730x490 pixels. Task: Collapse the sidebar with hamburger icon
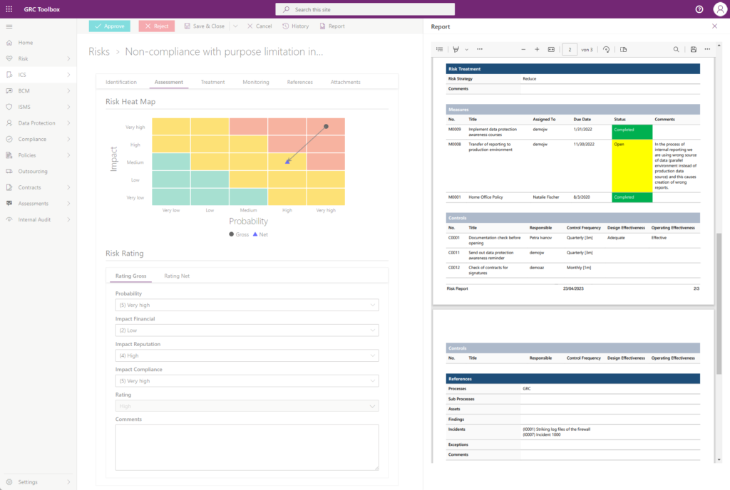pos(9,27)
